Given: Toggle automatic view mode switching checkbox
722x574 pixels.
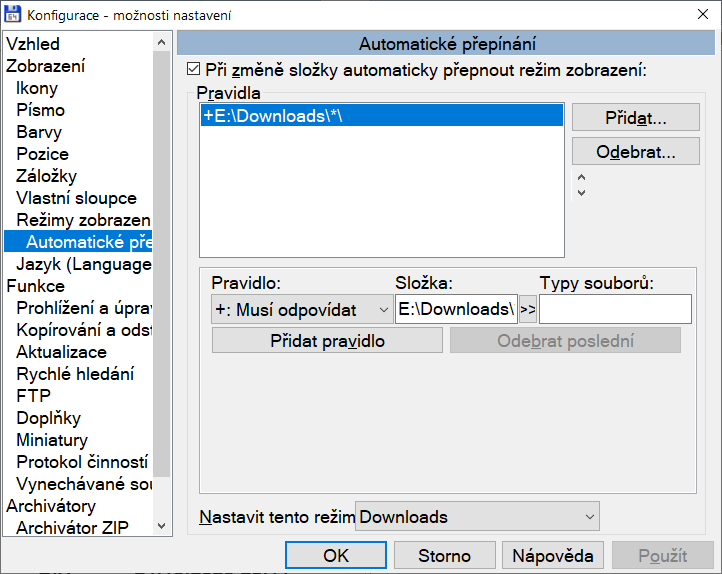Looking at the screenshot, I should (194, 71).
